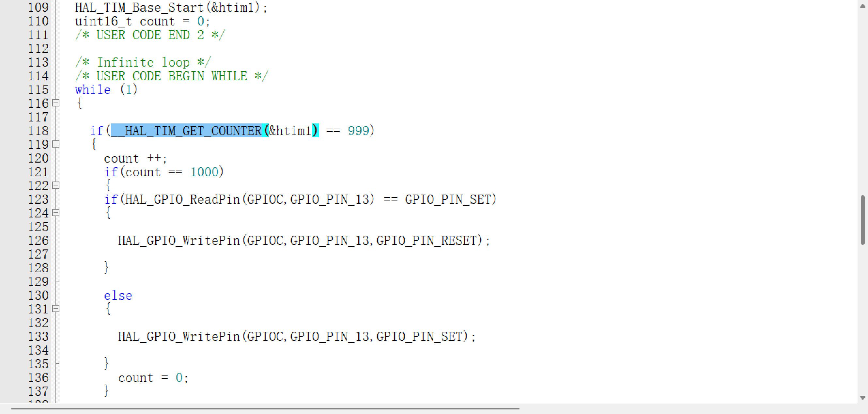Click line number 118 in the gutter
The width and height of the screenshot is (868, 414).
[x=38, y=131]
